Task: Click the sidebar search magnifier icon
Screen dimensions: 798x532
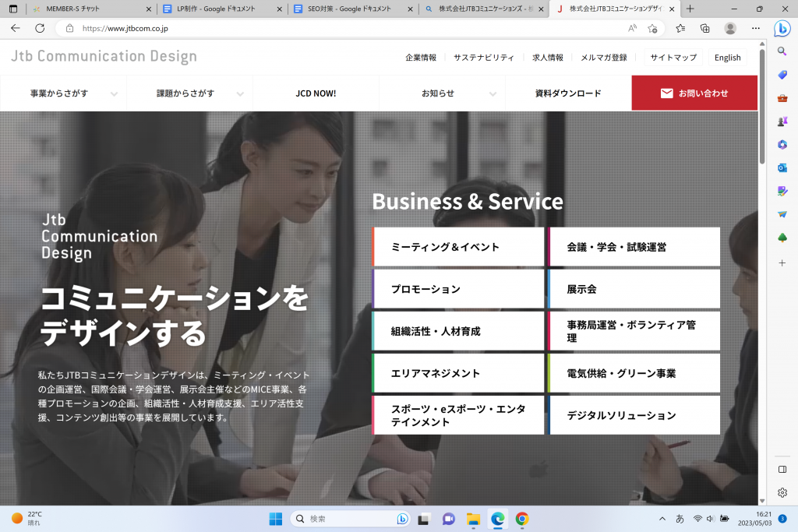Action: point(782,51)
